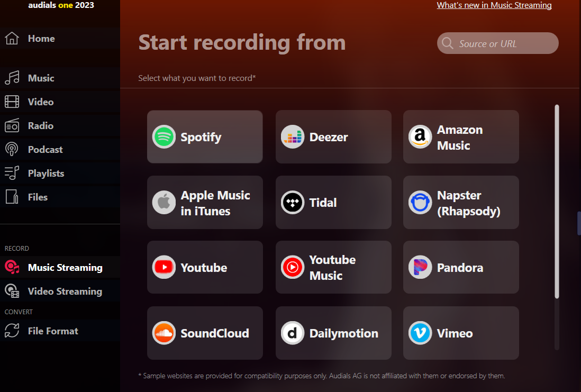Image resolution: width=581 pixels, height=392 pixels.
Task: Choose Pandora label as recording source
Action: click(x=460, y=268)
